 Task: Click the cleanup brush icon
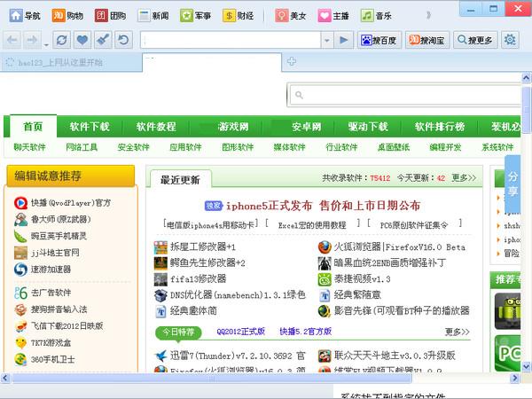(103, 40)
